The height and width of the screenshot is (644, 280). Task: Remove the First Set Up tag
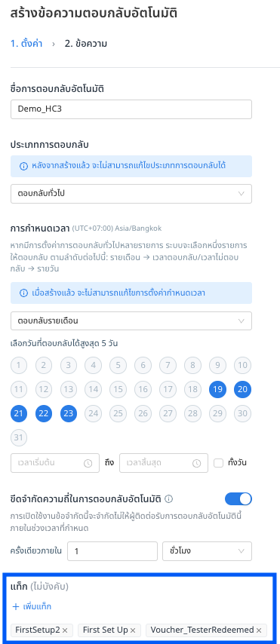(133, 630)
